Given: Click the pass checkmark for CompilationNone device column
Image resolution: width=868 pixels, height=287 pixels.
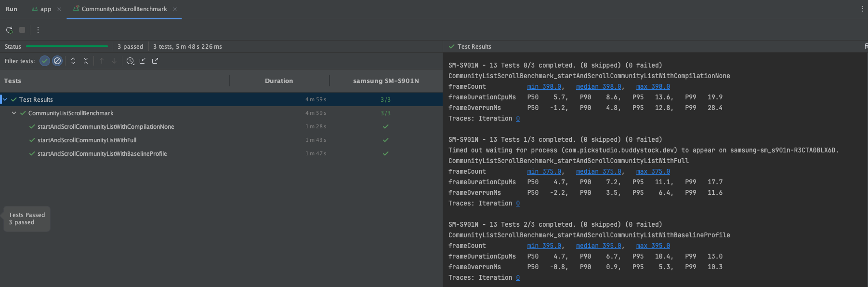Looking at the screenshot, I should 385,126.
